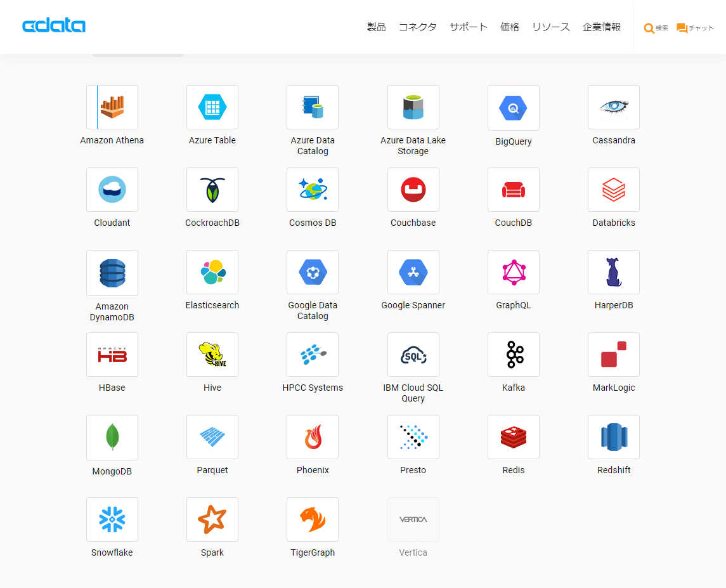Open the Cloudant icon
Screen dimensions: 726x588
(x=112, y=190)
